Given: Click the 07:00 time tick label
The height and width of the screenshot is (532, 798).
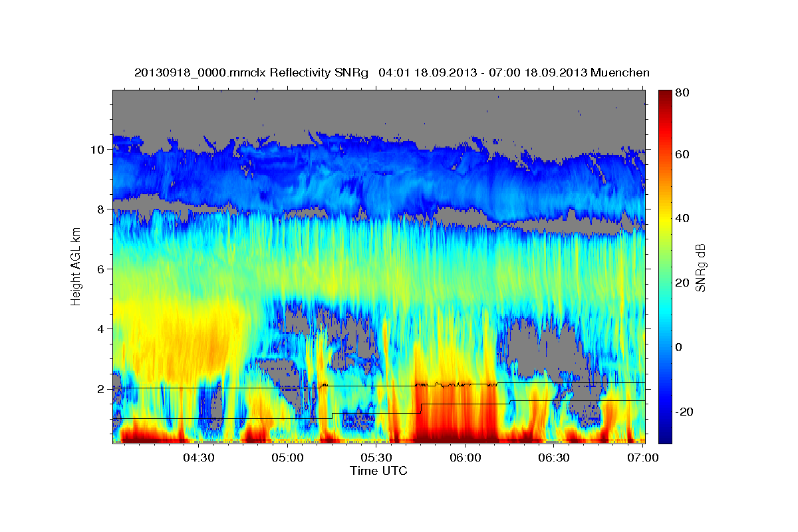Looking at the screenshot, I should 643,458.
